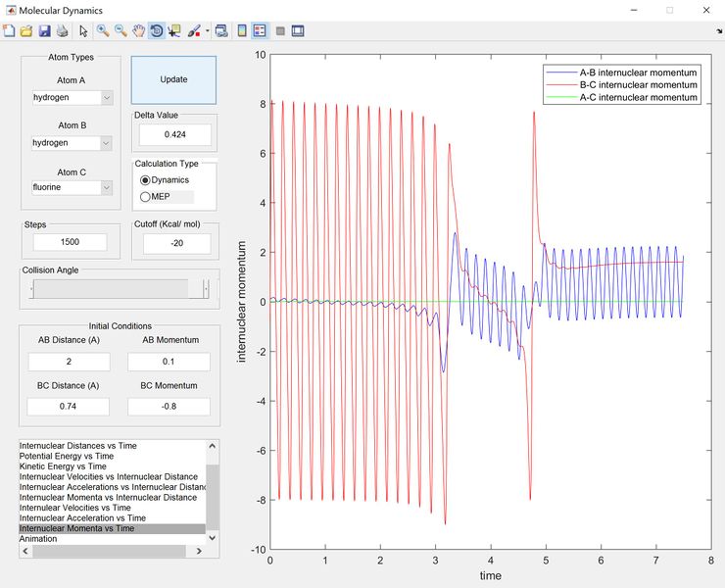Open the brush color dropdown arrow
The height and width of the screenshot is (588, 725).
point(207,31)
